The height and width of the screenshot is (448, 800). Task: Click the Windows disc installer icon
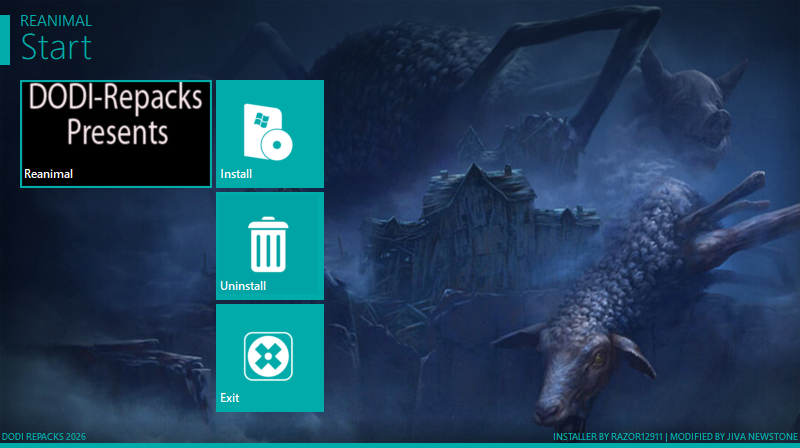(268, 131)
